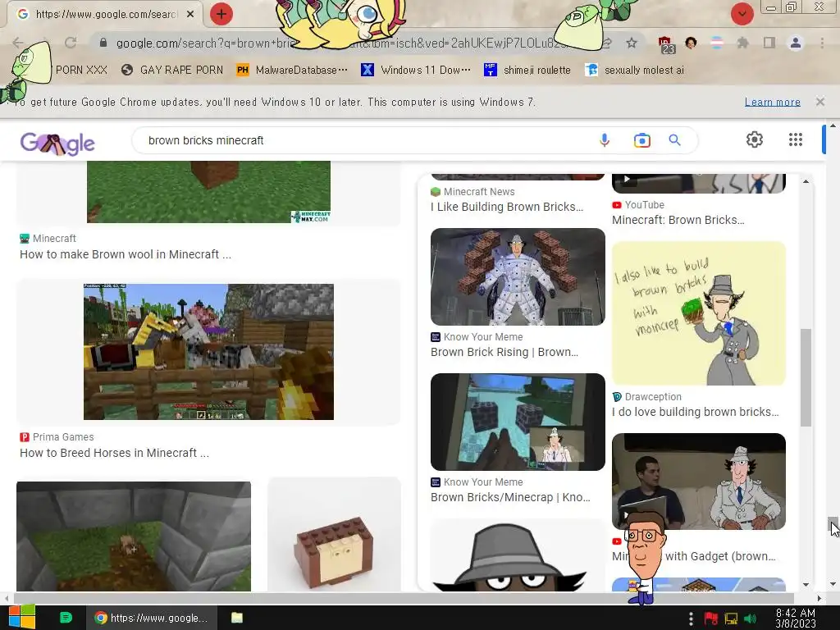
Task: Click the browser Reload icon
Action: click(x=71, y=43)
